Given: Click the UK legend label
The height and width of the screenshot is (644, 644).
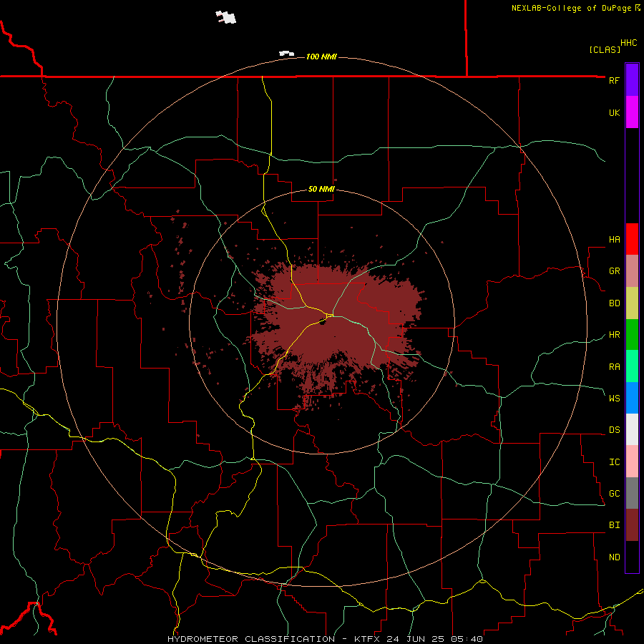Looking at the screenshot, I should (614, 112).
